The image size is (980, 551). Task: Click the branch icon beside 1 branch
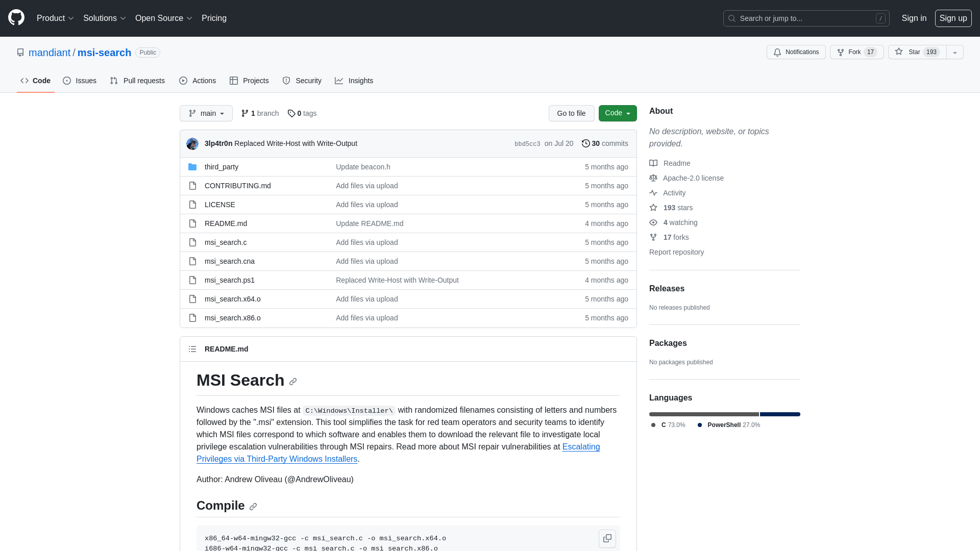245,113
